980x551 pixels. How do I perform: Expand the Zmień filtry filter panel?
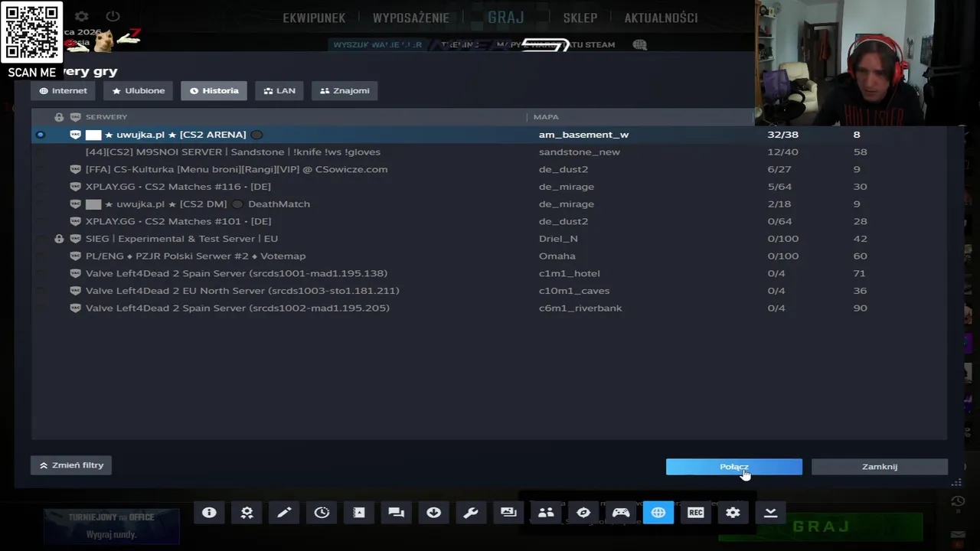[x=71, y=465]
